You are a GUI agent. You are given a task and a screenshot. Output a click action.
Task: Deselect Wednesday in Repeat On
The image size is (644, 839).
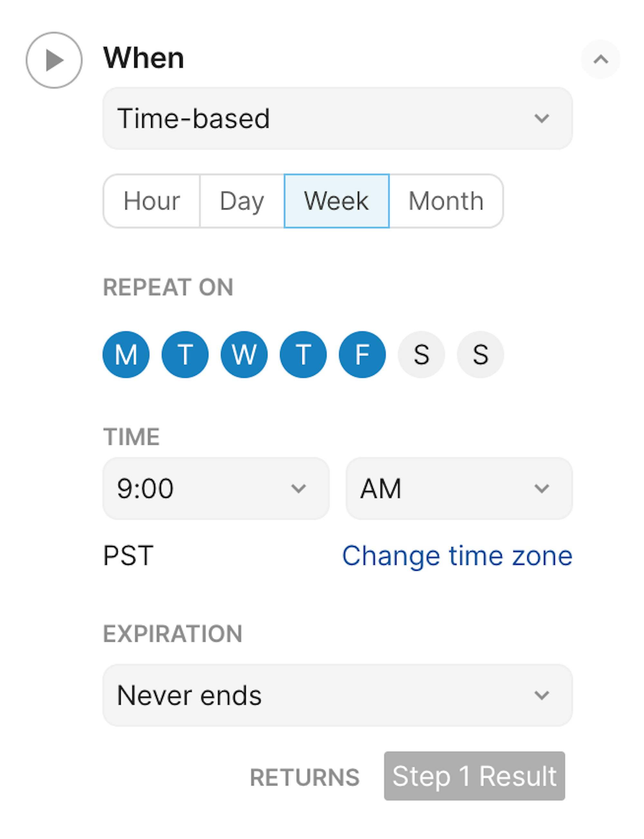coord(244,354)
